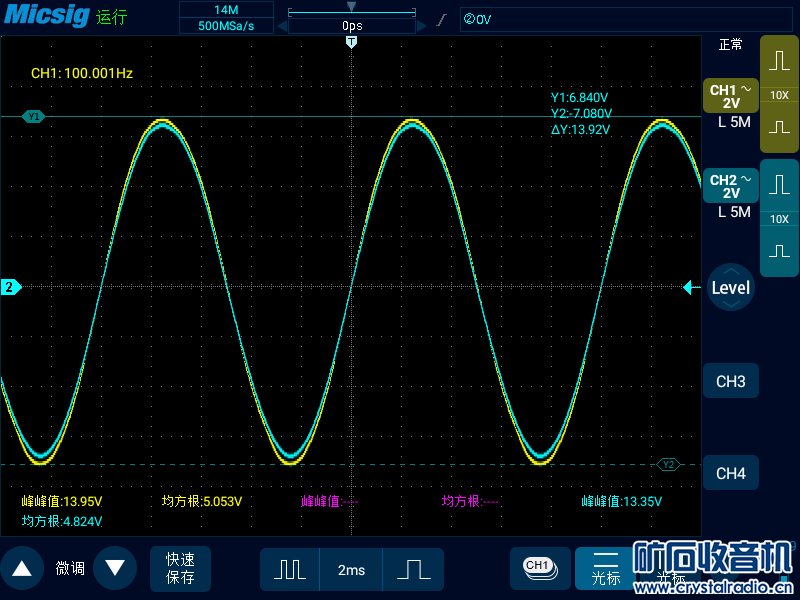Decrease CH2 vertical scale with lower cyan pulse icon
This screenshot has height=600, width=800.
[x=779, y=251]
